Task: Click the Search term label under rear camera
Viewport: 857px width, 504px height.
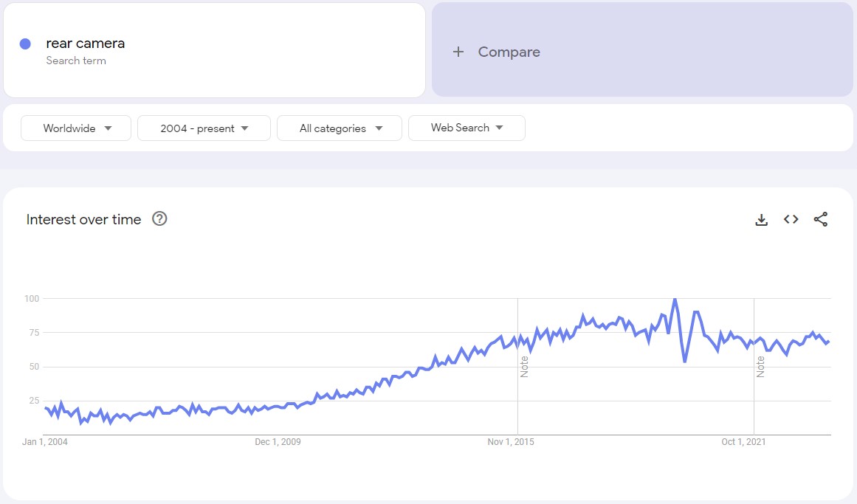Action: pos(76,61)
